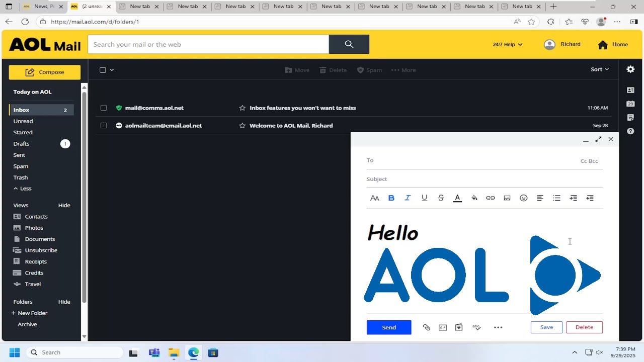Open help question mark icon
Image resolution: width=644 pixels, height=362 pixels.
[x=630, y=131]
